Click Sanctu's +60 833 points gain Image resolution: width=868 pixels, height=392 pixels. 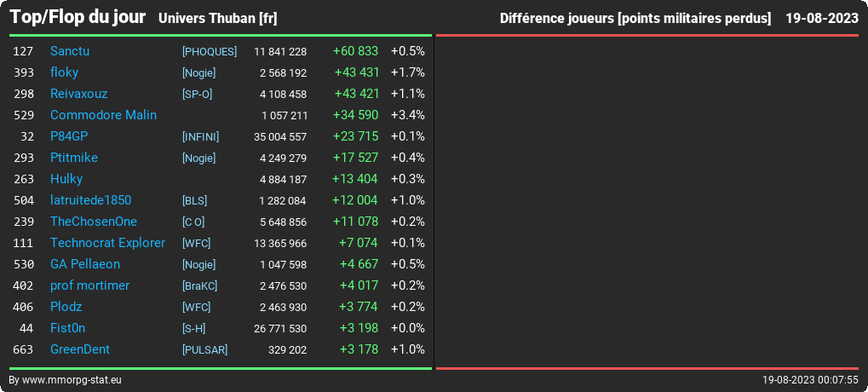coord(355,51)
